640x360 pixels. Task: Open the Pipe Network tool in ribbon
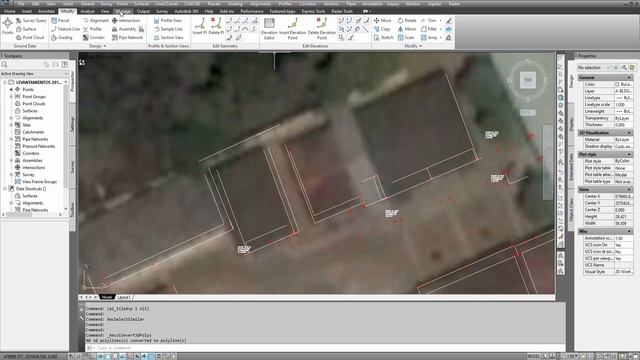(127, 38)
